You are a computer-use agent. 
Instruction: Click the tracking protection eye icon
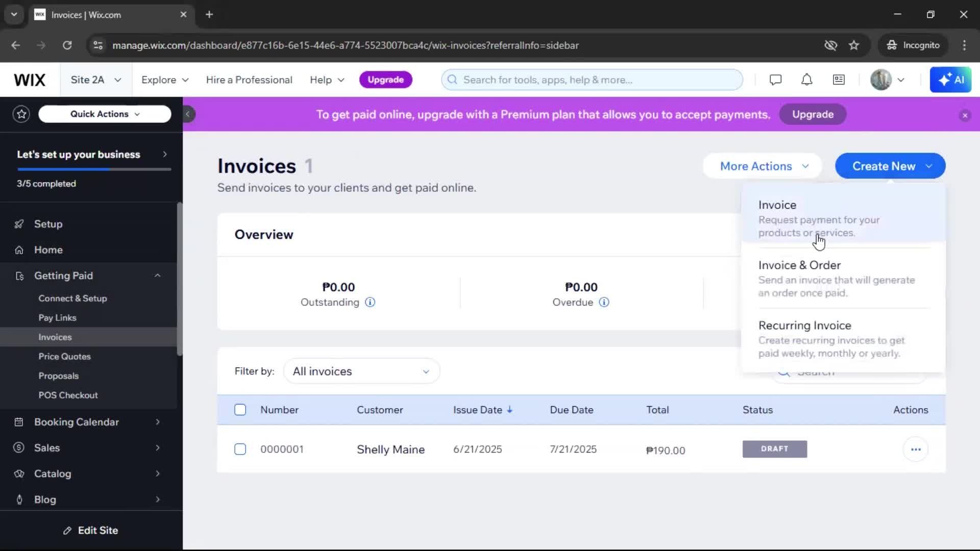coord(830,45)
